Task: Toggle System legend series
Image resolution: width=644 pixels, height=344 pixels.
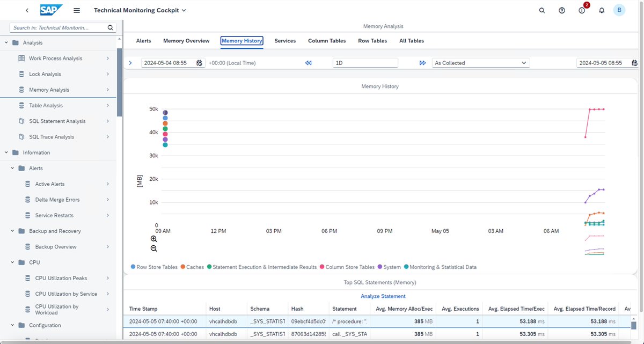Action: (x=389, y=267)
